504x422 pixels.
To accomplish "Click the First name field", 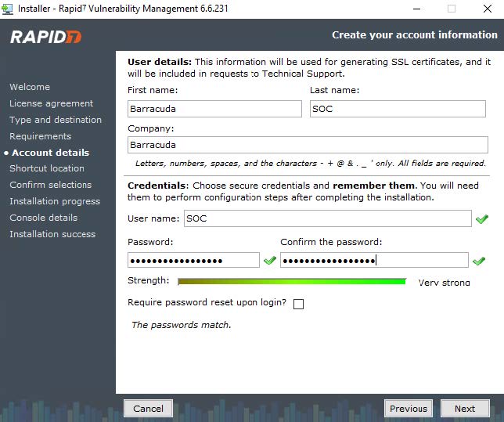I will (x=214, y=109).
